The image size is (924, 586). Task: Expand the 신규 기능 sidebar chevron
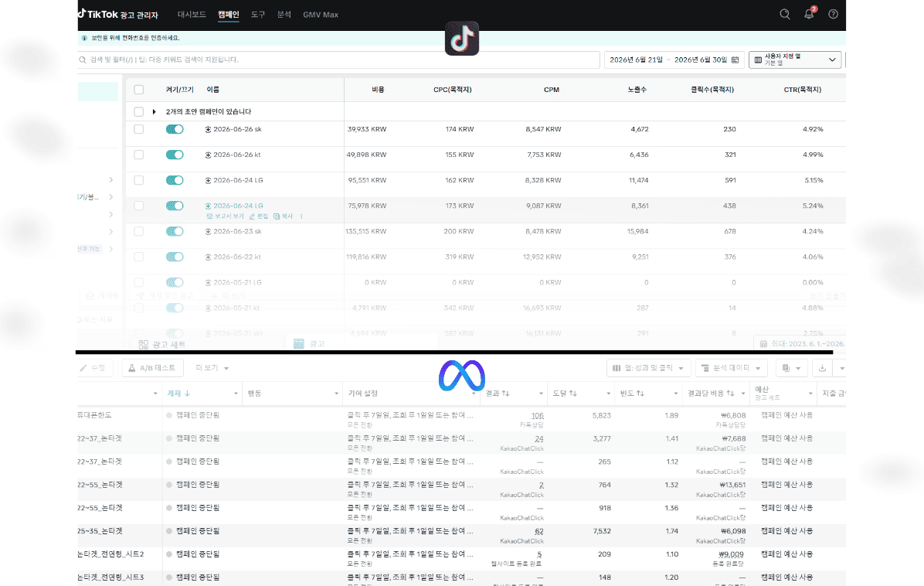tap(110, 249)
